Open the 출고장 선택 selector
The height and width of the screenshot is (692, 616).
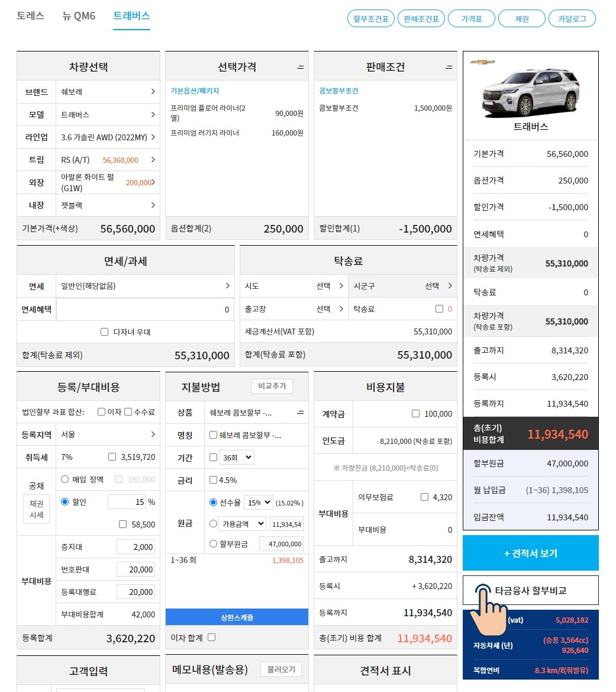coord(294,309)
